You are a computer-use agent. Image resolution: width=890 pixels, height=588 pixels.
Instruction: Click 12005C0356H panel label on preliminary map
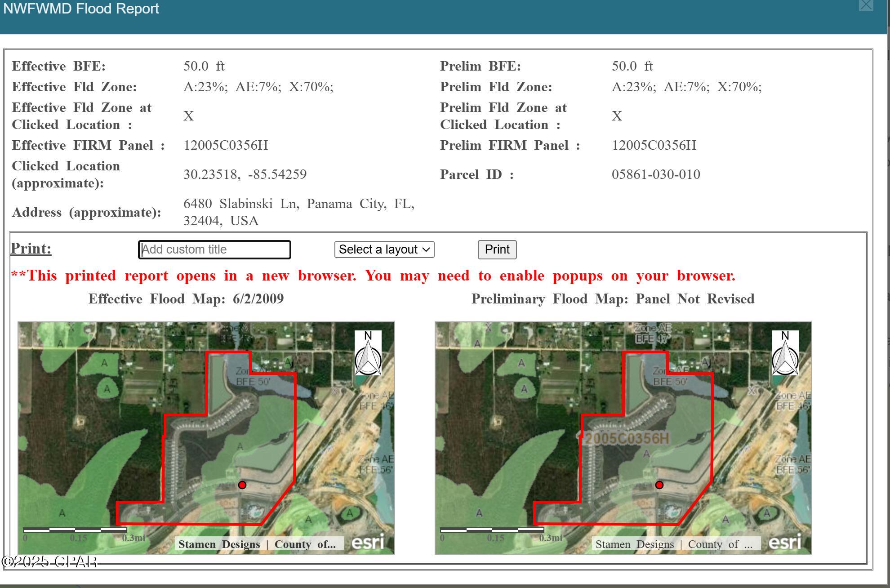(x=627, y=438)
